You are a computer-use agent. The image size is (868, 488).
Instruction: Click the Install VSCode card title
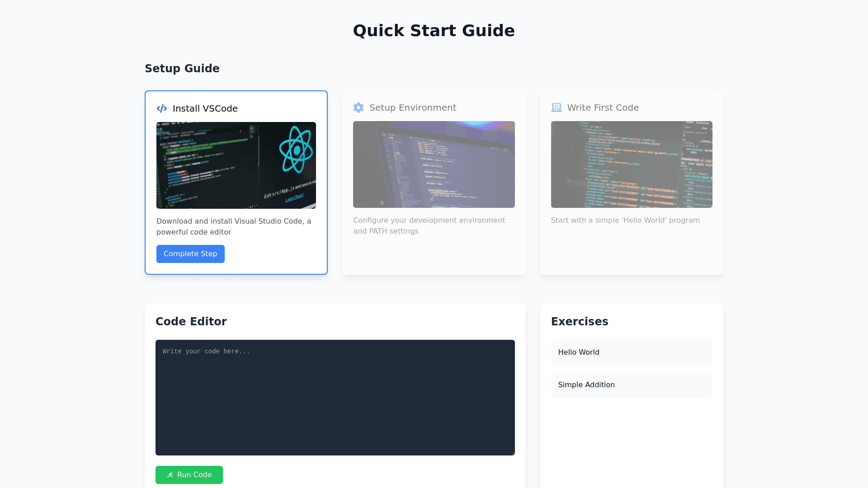[205, 108]
